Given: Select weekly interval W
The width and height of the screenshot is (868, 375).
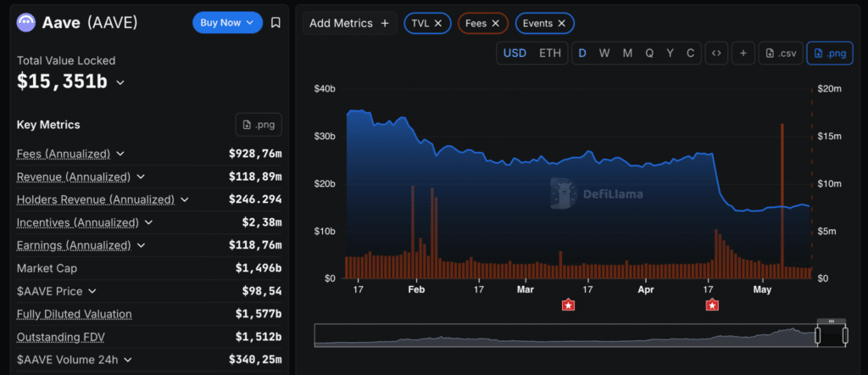Looking at the screenshot, I should (604, 53).
